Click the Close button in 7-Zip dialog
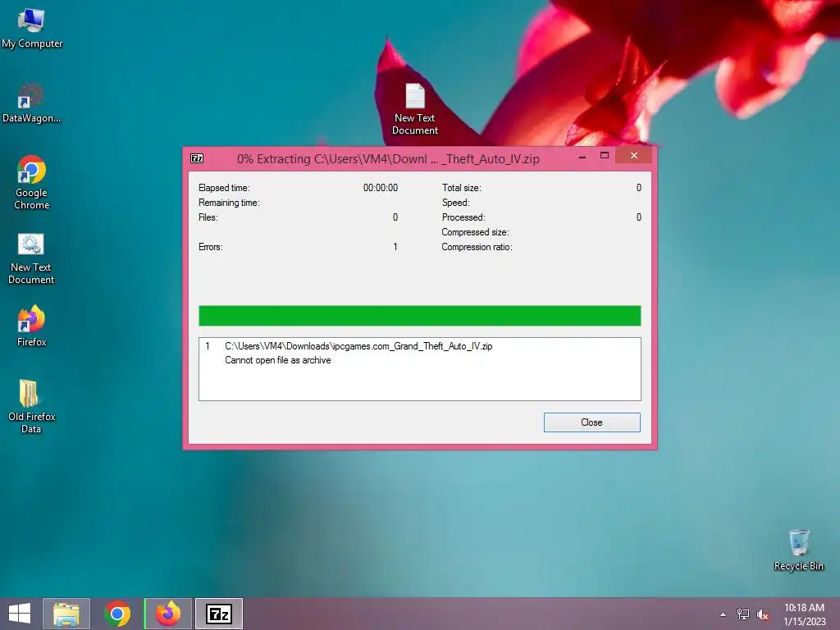Viewport: 840px width, 630px height. (592, 422)
